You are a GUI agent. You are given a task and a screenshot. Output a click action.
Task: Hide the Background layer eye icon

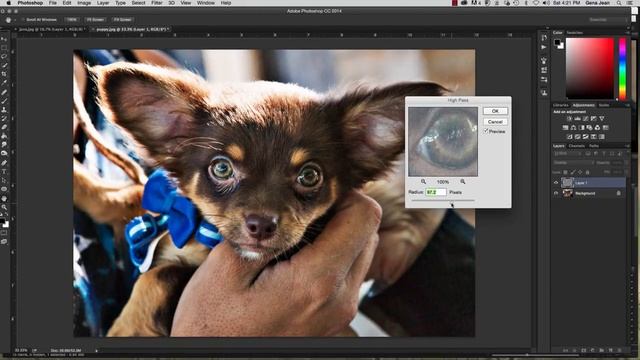point(556,193)
